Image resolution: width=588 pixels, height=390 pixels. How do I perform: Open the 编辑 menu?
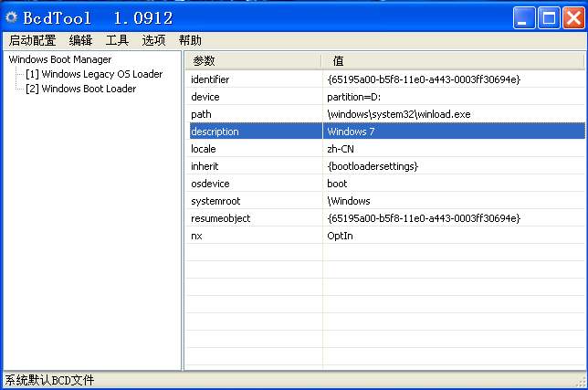point(80,40)
